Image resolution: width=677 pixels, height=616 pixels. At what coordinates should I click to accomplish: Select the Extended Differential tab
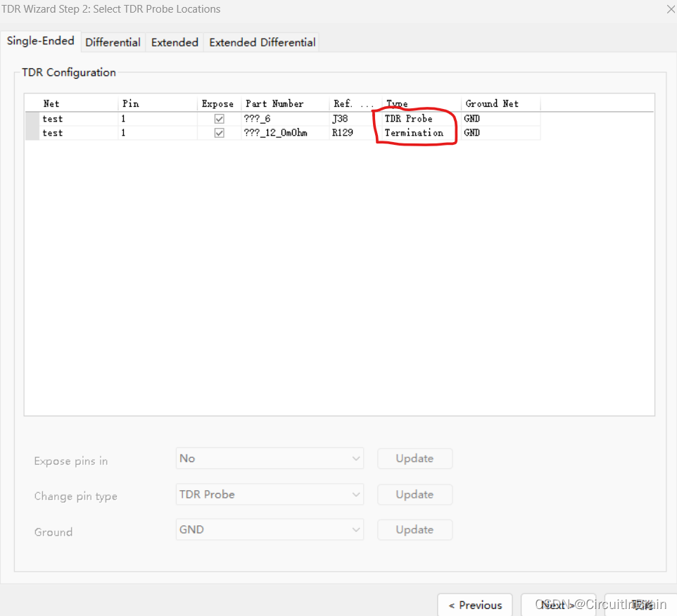[x=262, y=42]
